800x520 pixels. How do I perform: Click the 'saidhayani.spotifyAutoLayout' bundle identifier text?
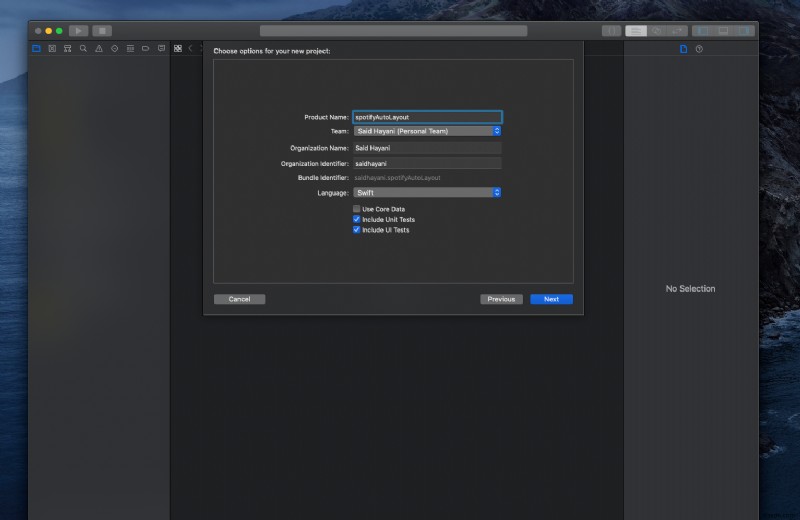pos(397,178)
